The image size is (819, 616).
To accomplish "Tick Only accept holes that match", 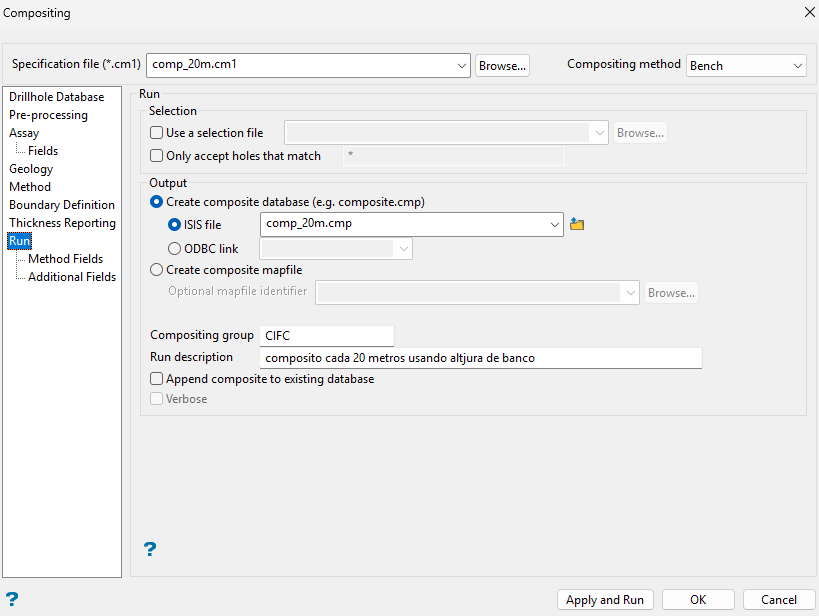I will pos(156,156).
